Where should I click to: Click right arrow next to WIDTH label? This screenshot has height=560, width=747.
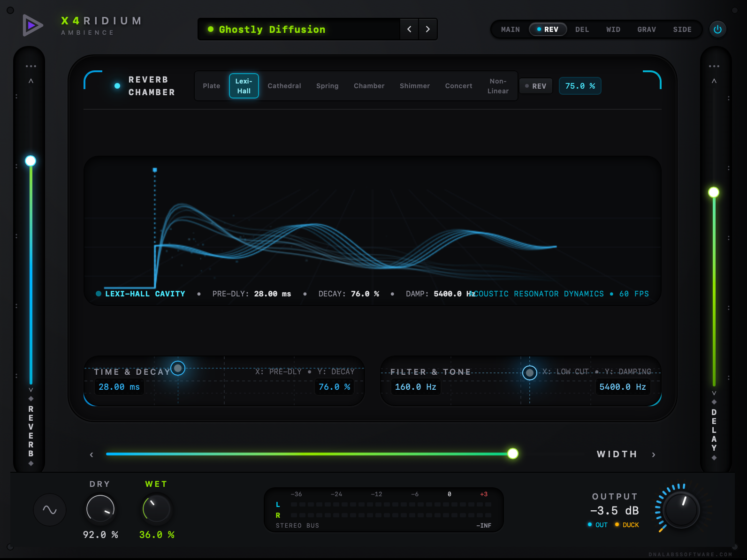pyautogui.click(x=654, y=454)
